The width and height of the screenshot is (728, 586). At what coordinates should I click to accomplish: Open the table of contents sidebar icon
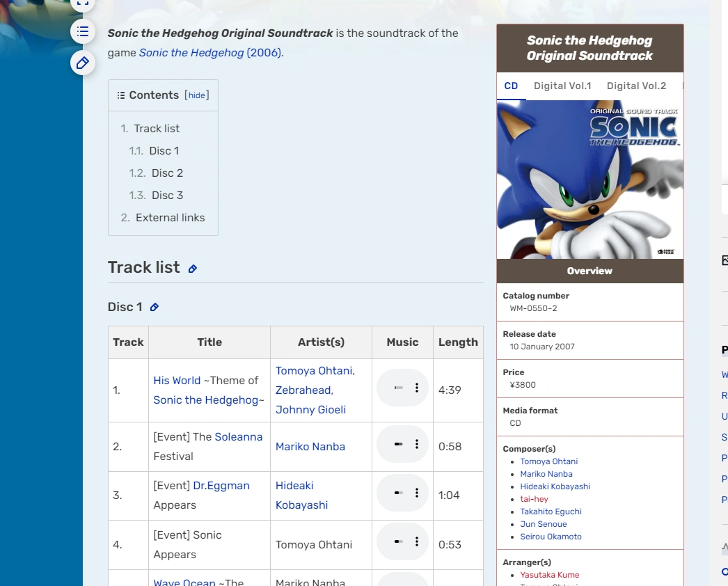(82, 31)
